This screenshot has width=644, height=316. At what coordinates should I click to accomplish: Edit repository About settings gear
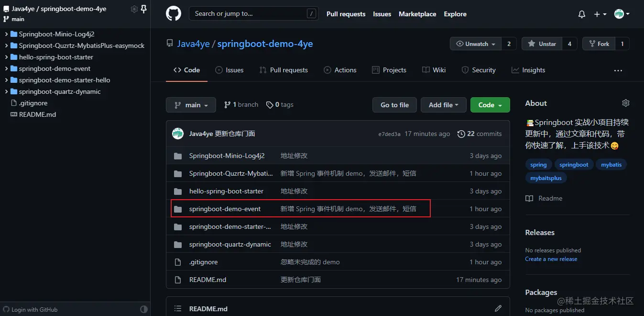(x=626, y=103)
